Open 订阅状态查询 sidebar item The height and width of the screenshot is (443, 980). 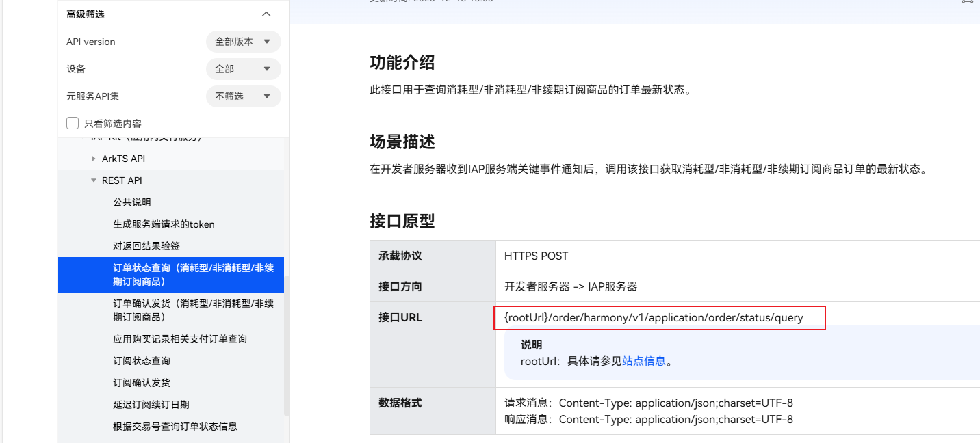click(x=142, y=361)
